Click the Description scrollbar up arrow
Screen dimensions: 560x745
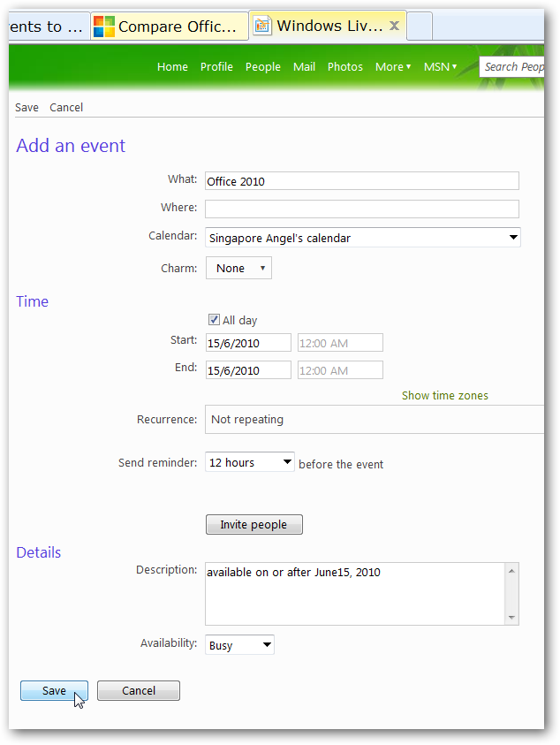point(511,571)
